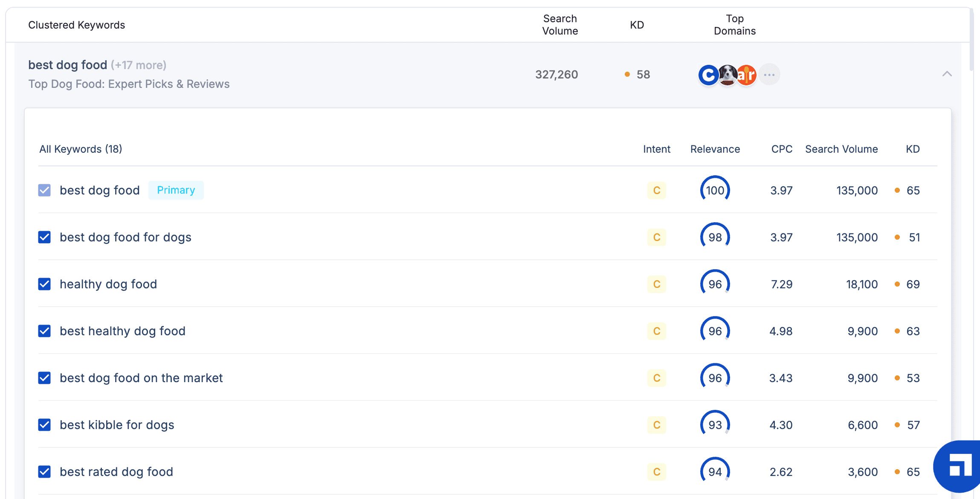Click '+17 more' keywords link
The image size is (980, 499).
pyautogui.click(x=139, y=65)
